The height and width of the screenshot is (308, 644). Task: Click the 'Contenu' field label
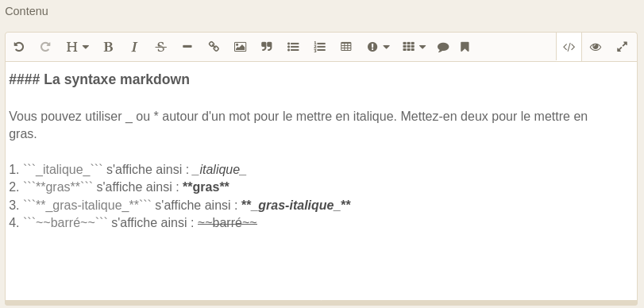[27, 11]
